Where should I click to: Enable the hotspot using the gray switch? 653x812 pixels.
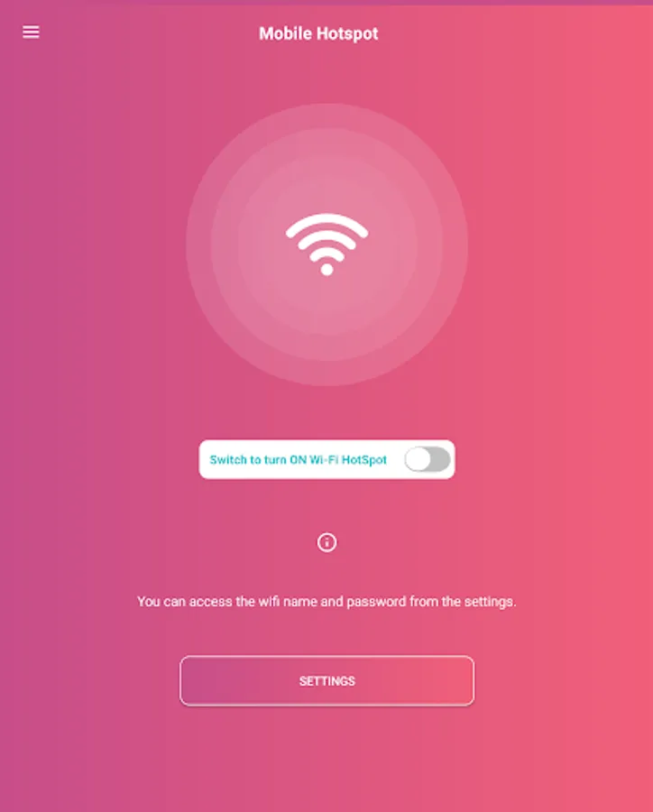click(428, 459)
